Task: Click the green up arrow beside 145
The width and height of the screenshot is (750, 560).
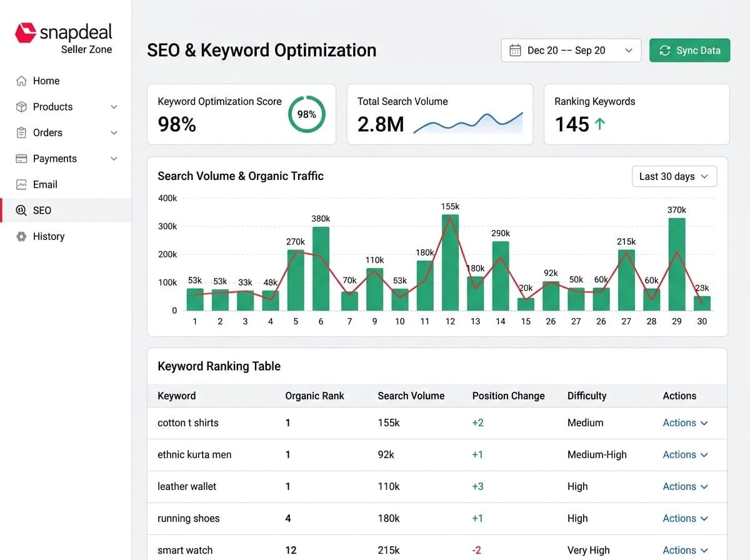Action: pyautogui.click(x=600, y=124)
